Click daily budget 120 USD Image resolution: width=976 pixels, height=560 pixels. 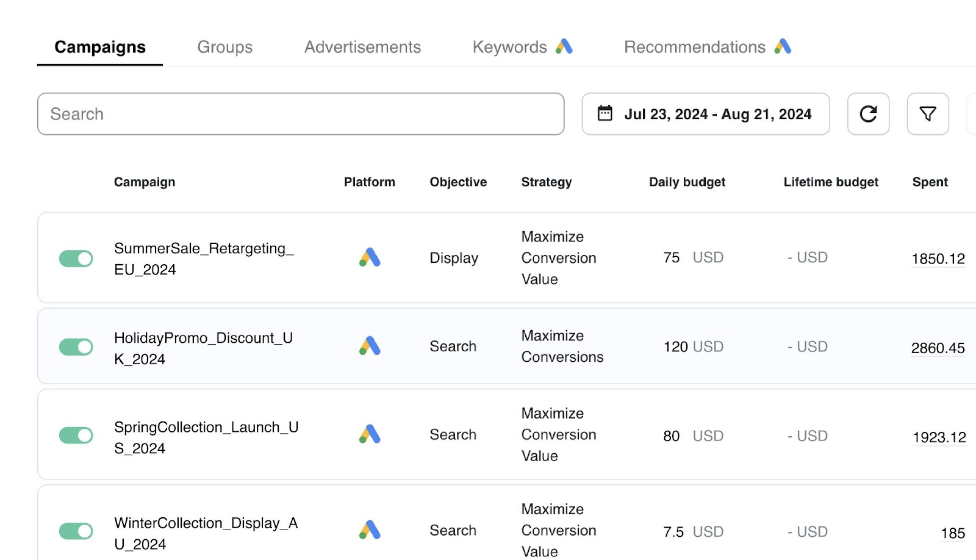694,346
